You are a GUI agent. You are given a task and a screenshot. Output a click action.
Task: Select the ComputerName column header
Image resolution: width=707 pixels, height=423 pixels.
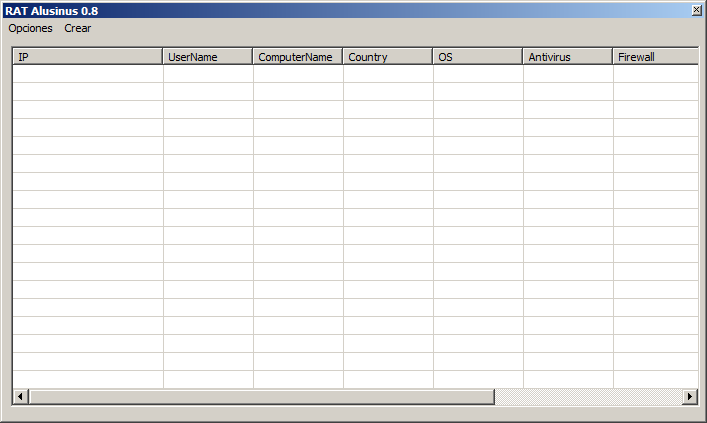298,57
